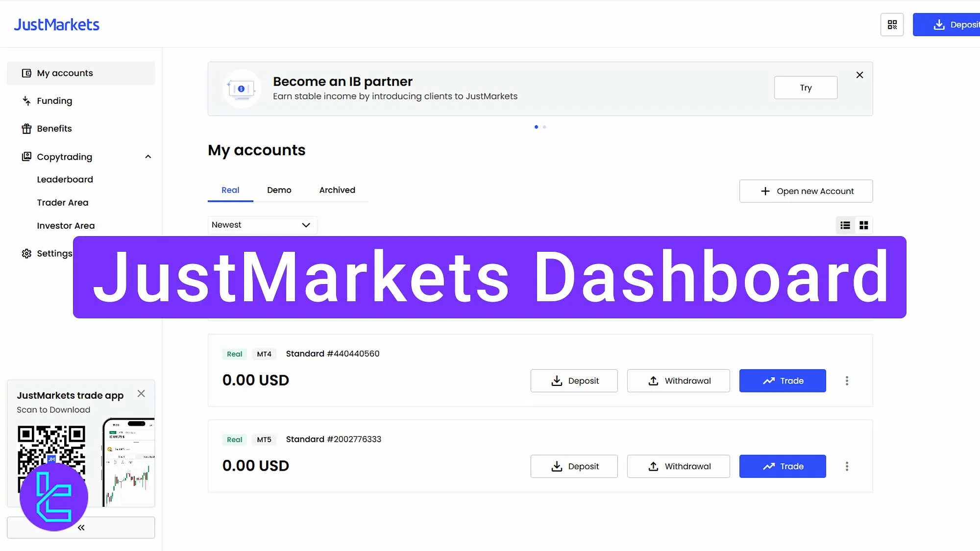Open Investor Area under Copytrading
980x551 pixels.
coord(66,225)
